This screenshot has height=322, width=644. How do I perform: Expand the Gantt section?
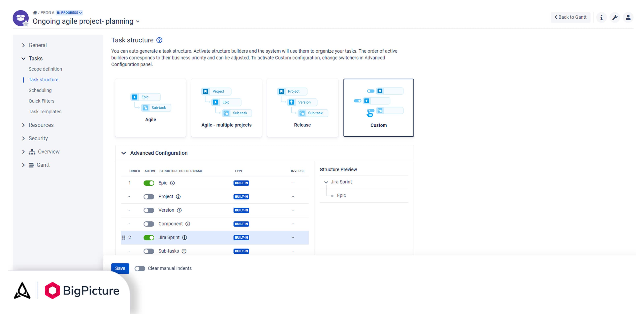[x=23, y=165]
